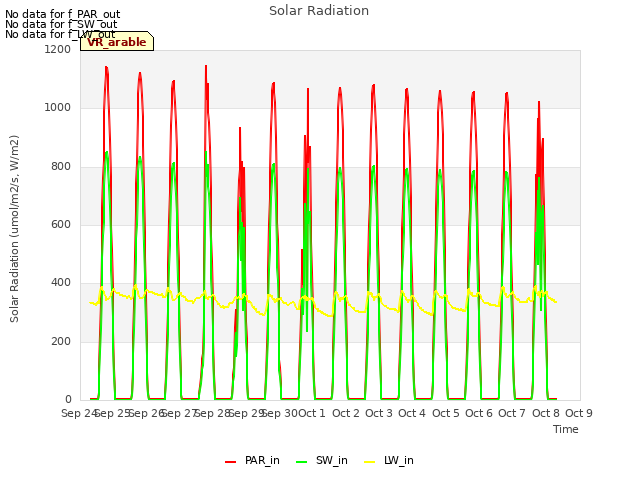Screen dimensions: 640x480
Task: Click the 400 y-axis tick label
Action: click(61, 282)
